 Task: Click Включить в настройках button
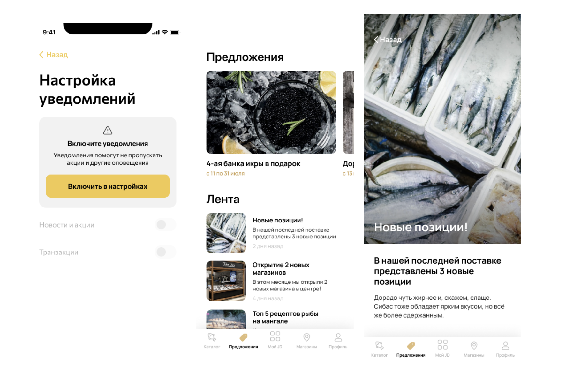[108, 186]
